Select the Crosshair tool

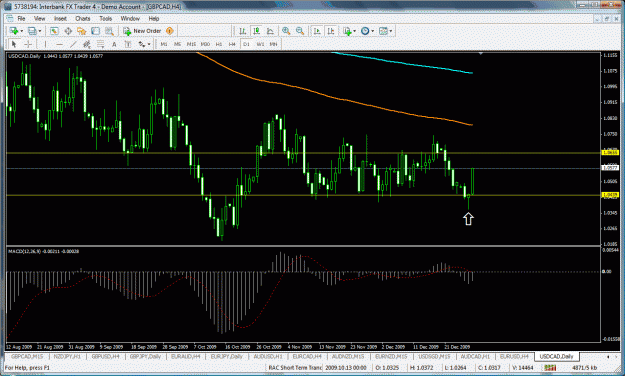click(28, 44)
